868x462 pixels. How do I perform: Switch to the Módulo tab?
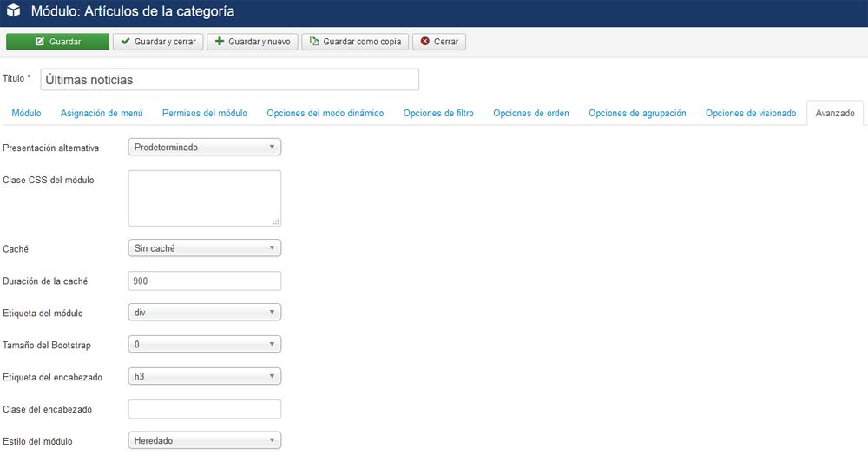27,113
